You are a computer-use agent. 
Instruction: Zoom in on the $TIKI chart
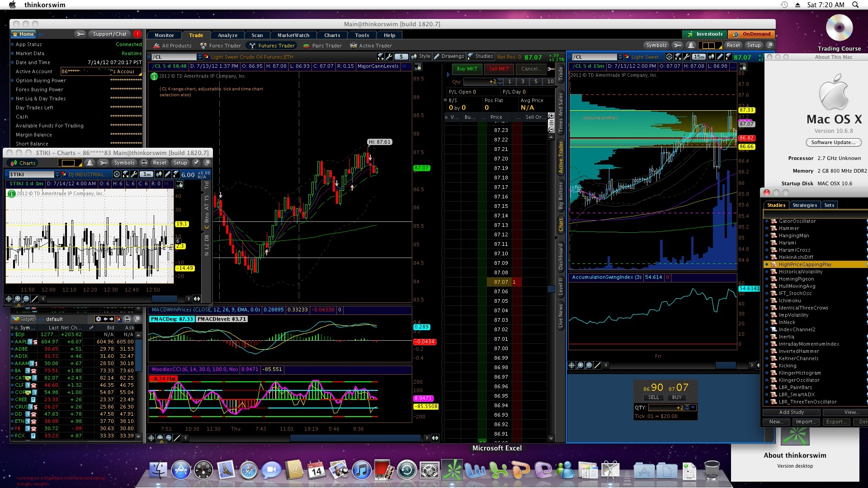pos(18,299)
